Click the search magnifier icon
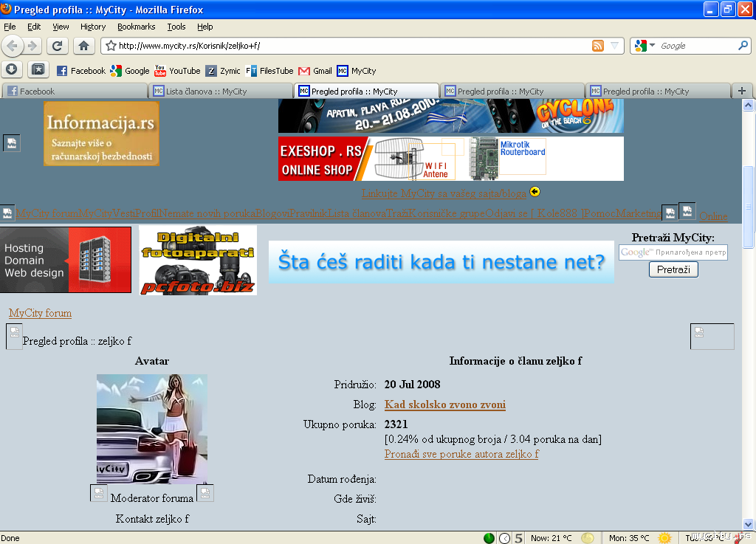The height and width of the screenshot is (544, 756). (743, 46)
